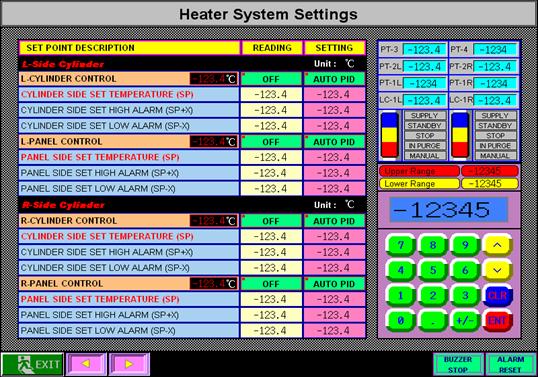The height and width of the screenshot is (377, 538).
Task: Click the yellow keypad down arrow
Action: (x=497, y=270)
